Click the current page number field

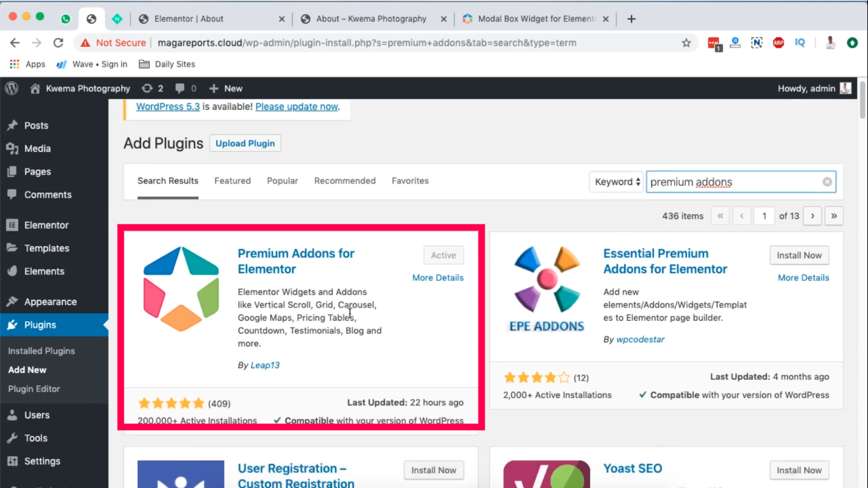(764, 216)
